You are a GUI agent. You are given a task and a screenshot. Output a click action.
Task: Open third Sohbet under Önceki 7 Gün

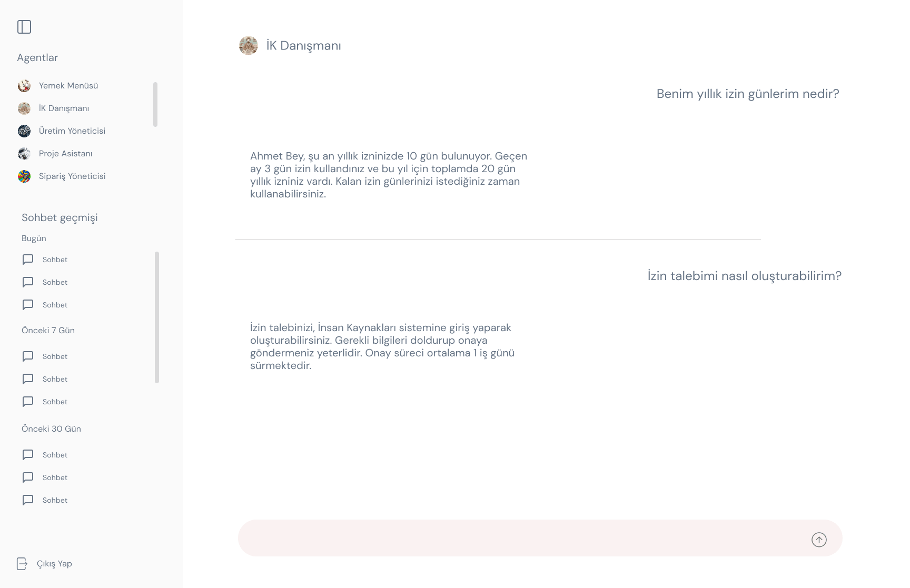(x=55, y=402)
